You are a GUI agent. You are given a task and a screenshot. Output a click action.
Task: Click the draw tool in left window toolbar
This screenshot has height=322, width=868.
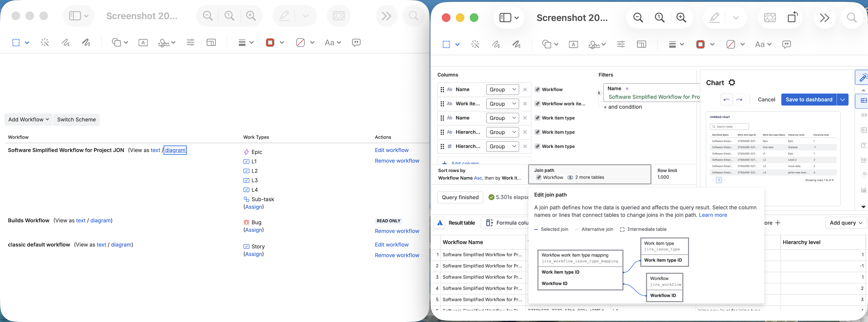coord(86,43)
